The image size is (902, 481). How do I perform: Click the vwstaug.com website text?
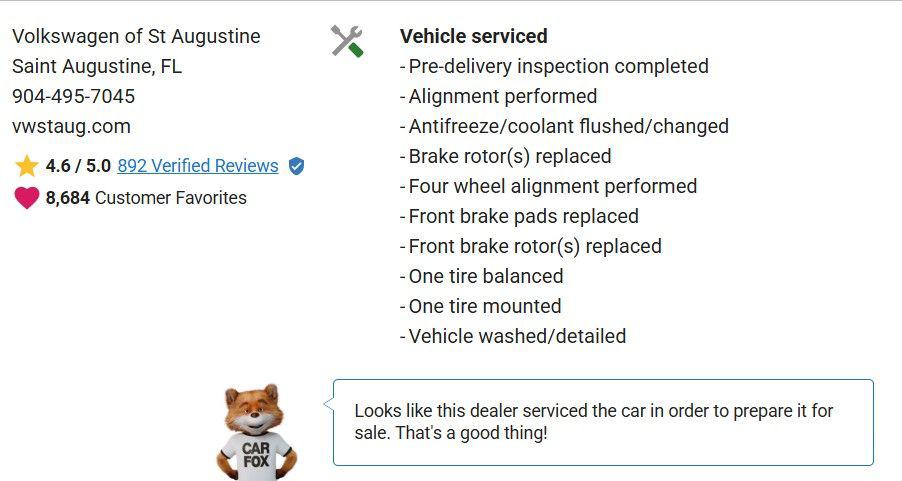pos(71,126)
